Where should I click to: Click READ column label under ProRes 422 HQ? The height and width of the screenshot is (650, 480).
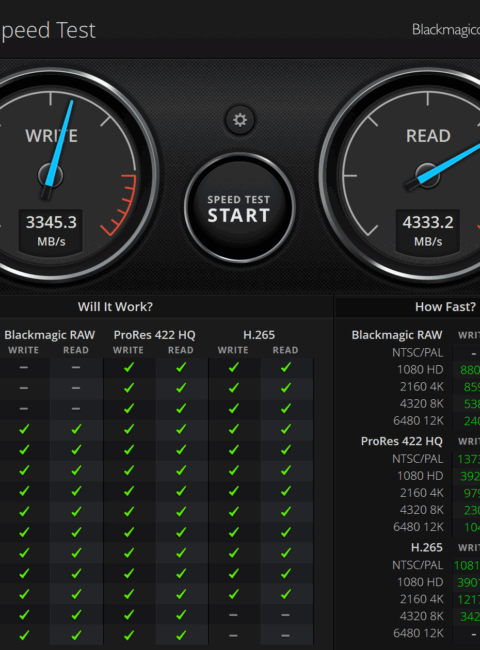coord(181,350)
